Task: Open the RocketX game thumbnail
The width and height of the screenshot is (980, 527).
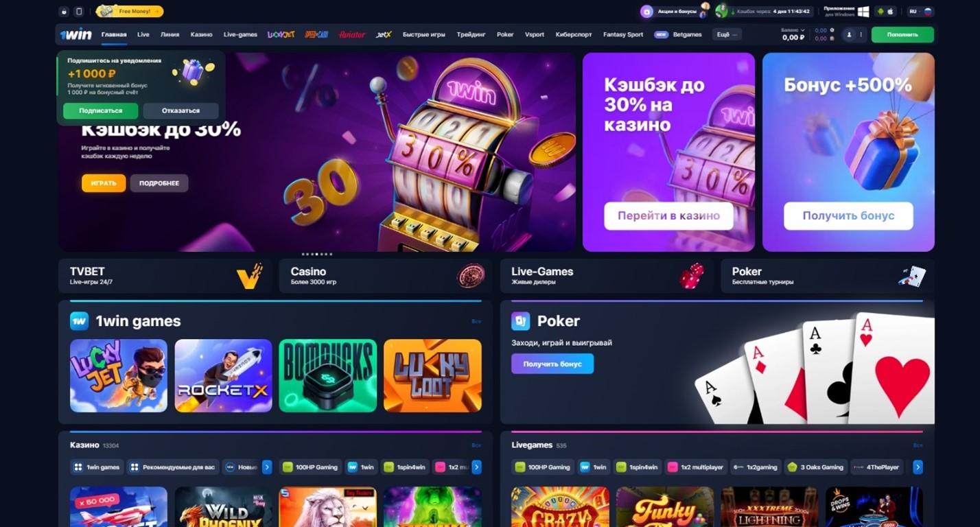Action: (223, 375)
